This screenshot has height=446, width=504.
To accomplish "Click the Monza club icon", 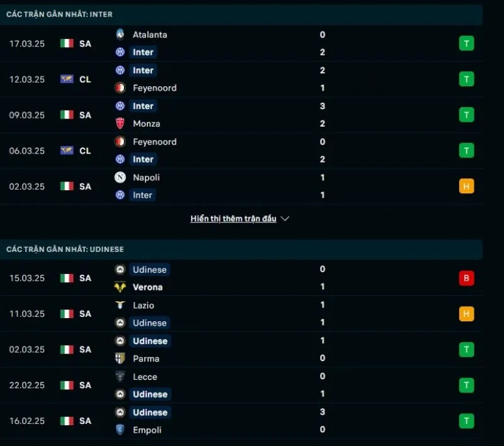I will click(119, 123).
